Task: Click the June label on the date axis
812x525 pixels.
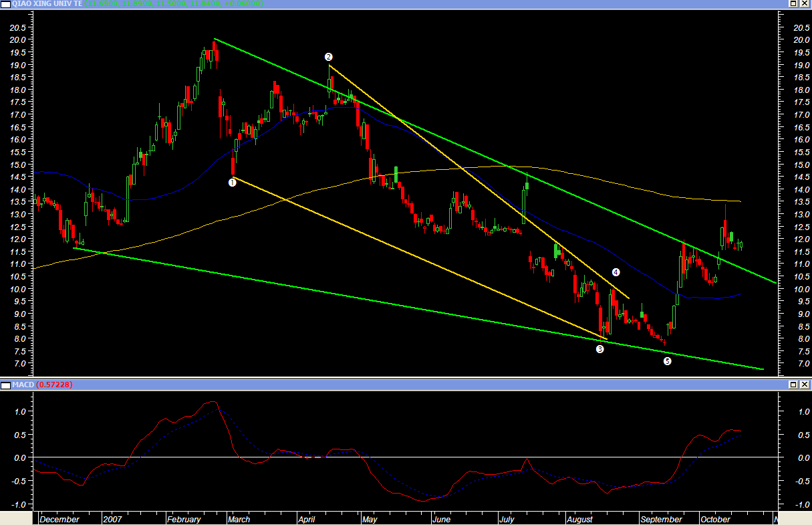Action: pos(442,519)
